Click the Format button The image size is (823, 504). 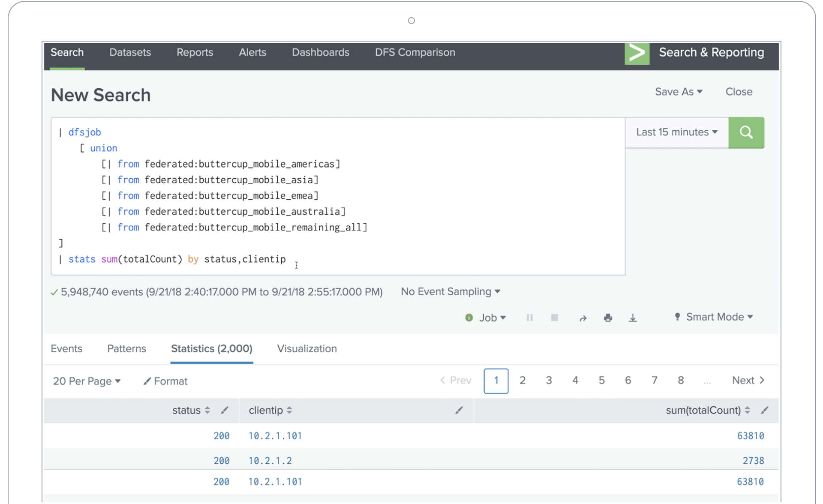pos(165,381)
